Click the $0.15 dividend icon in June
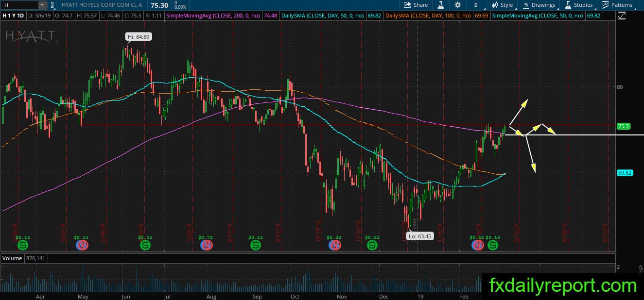The height and width of the screenshot is (300, 644). click(x=145, y=245)
